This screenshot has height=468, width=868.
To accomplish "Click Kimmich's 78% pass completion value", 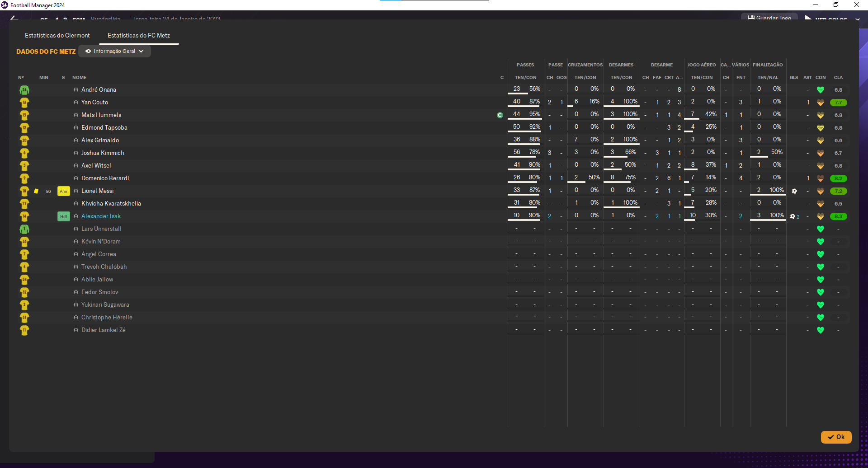I will pyautogui.click(x=534, y=152).
